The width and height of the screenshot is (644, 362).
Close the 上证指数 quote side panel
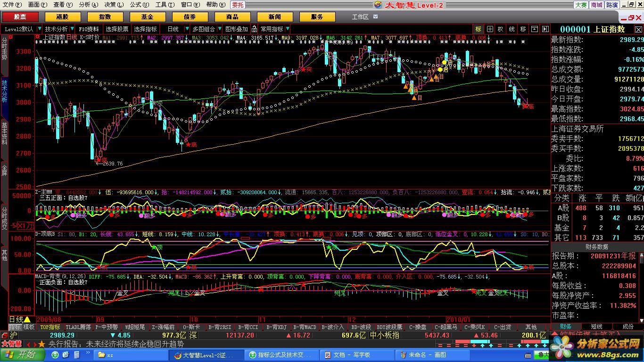(638, 29)
